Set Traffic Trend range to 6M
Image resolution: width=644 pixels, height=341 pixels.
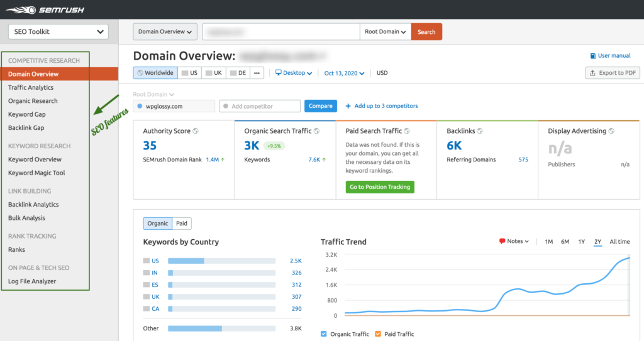point(565,242)
